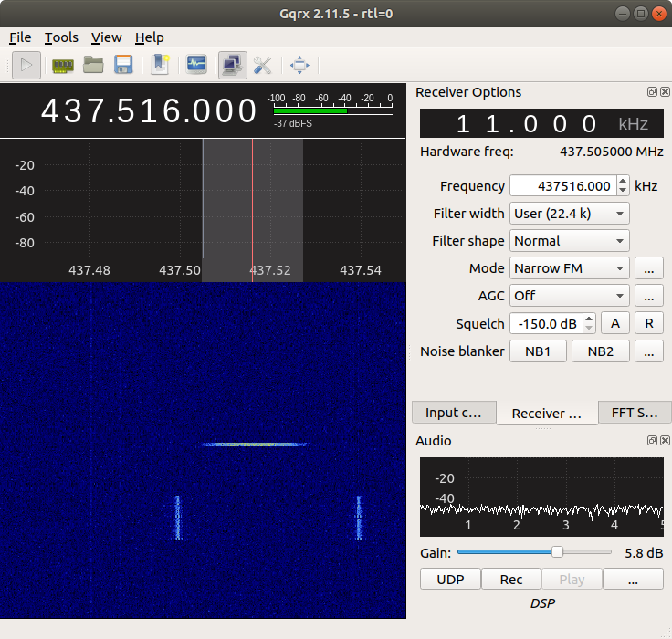Image resolution: width=672 pixels, height=639 pixels.
Task: Adjust the audio Gain slider handle
Action: 557,552
